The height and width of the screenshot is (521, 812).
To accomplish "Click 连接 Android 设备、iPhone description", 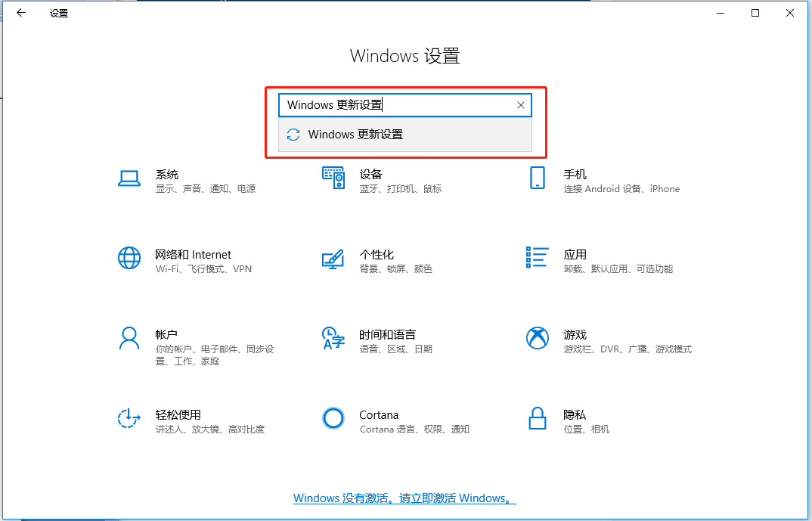I will click(621, 189).
